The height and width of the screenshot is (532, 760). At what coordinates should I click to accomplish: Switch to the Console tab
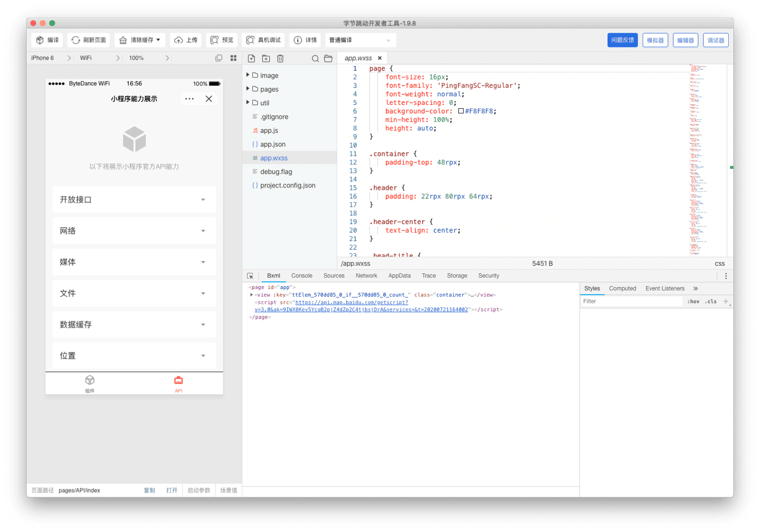tap(302, 275)
